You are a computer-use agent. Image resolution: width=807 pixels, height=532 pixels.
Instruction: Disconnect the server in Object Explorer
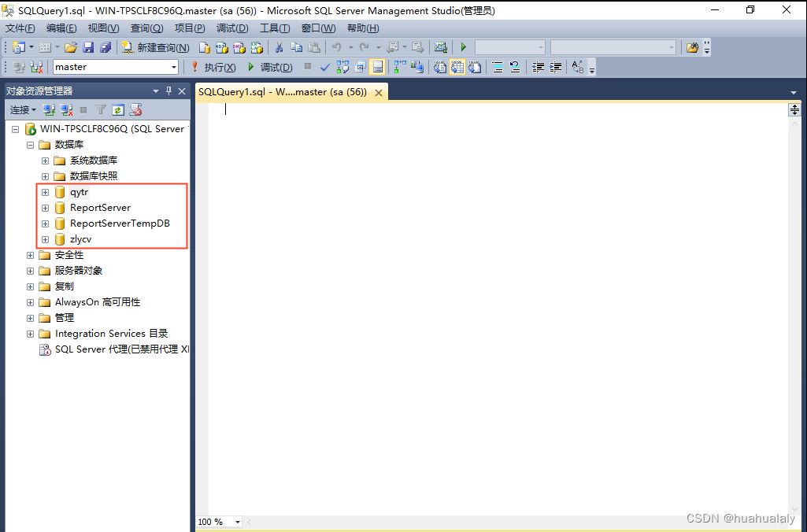(x=67, y=109)
